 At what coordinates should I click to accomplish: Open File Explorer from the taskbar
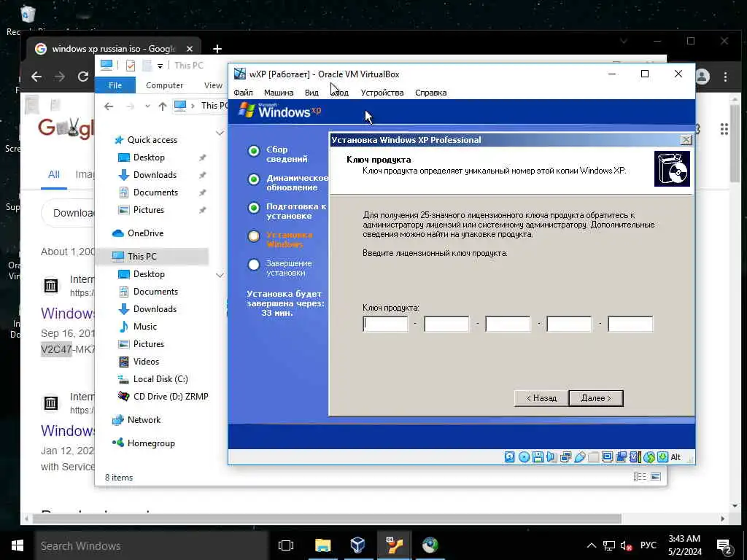(x=322, y=545)
